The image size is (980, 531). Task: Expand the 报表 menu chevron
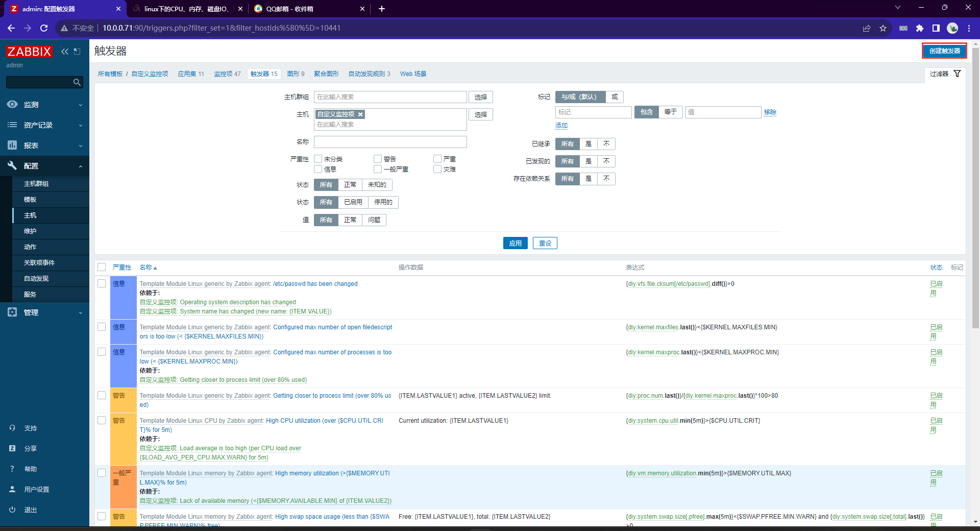pos(81,146)
